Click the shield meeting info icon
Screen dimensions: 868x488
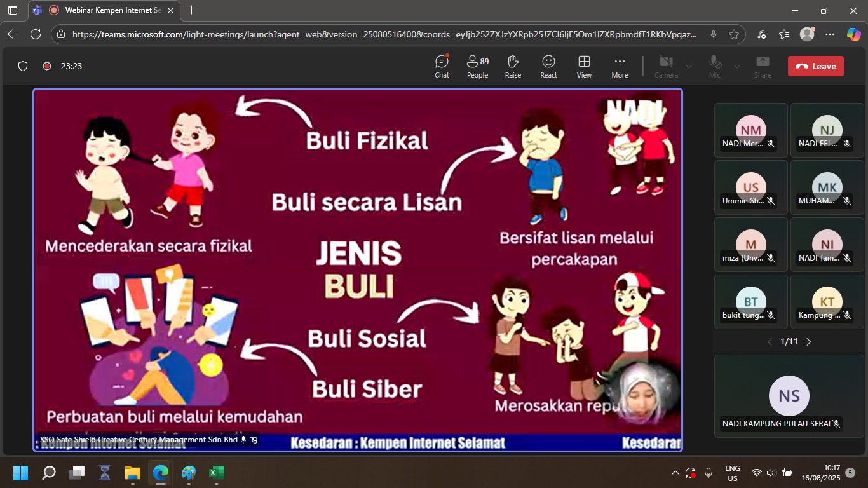click(23, 66)
